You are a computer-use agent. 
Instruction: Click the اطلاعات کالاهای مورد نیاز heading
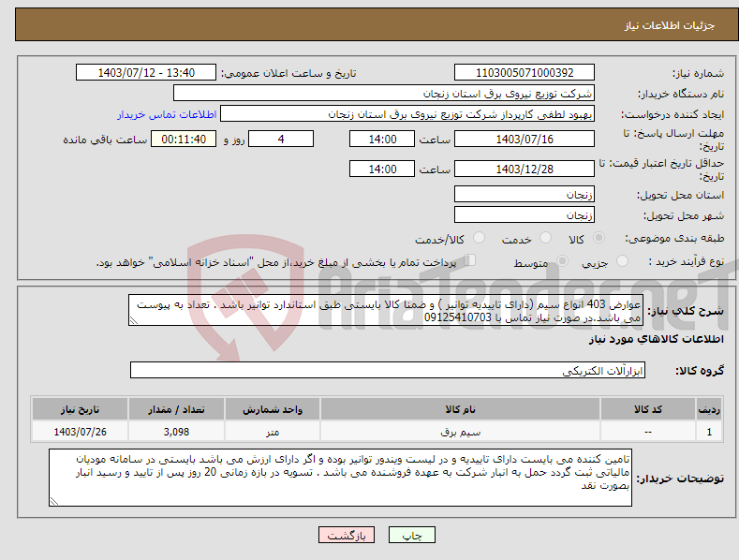pos(656,339)
